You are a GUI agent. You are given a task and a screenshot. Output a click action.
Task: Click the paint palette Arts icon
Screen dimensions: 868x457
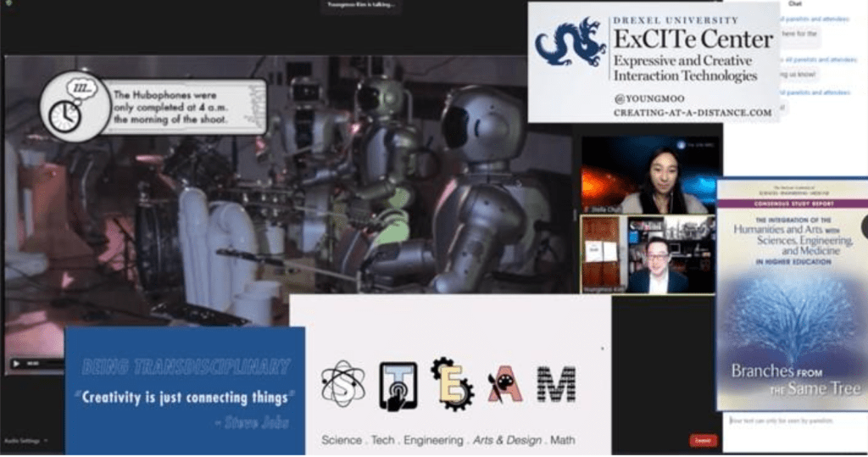[504, 386]
